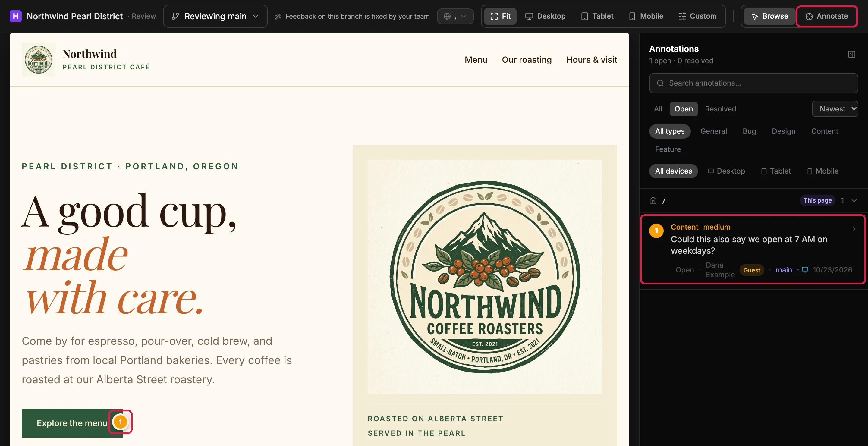This screenshot has width=868, height=446.
Task: Select the All types filter chip
Action: (669, 131)
